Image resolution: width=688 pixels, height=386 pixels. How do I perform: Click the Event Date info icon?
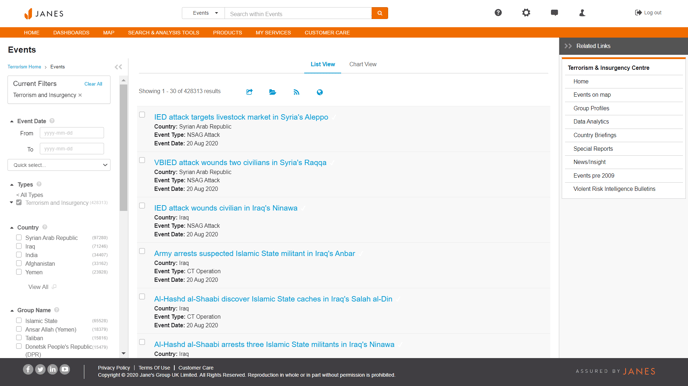point(52,121)
